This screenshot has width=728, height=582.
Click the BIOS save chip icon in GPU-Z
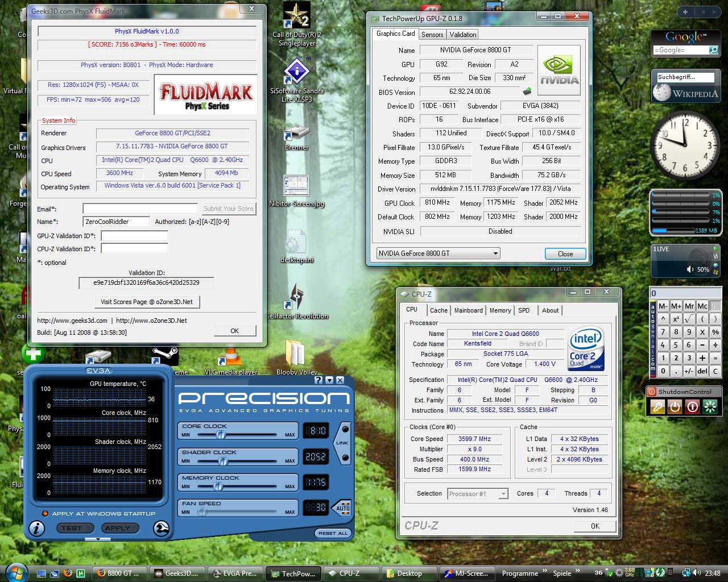point(527,91)
